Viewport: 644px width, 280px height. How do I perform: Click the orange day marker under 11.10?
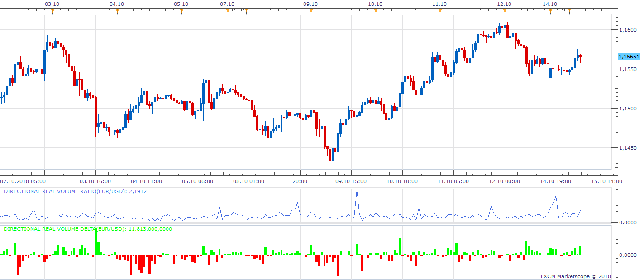(x=440, y=11)
